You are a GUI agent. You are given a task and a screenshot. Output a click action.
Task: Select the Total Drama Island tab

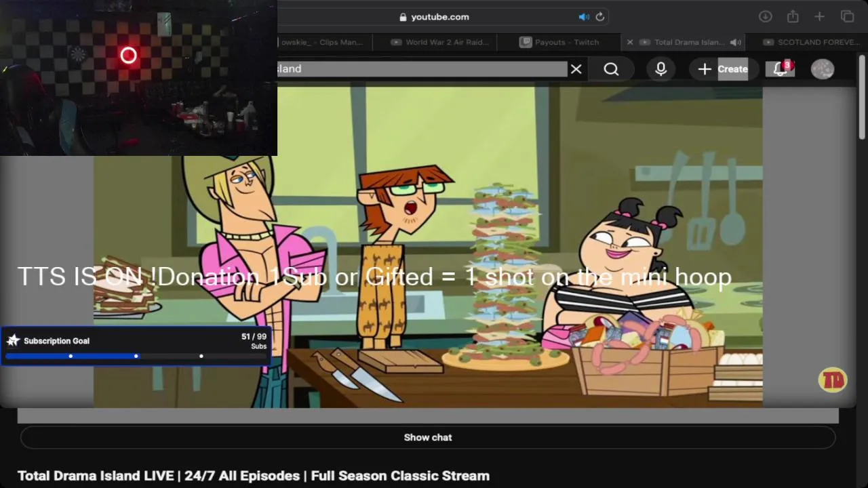pyautogui.click(x=684, y=42)
